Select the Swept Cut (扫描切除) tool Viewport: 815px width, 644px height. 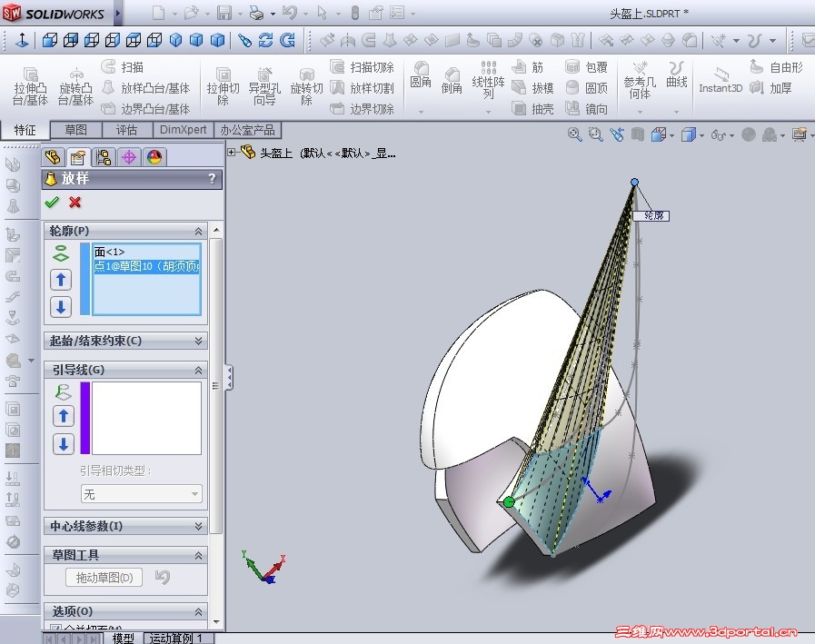pos(363,67)
